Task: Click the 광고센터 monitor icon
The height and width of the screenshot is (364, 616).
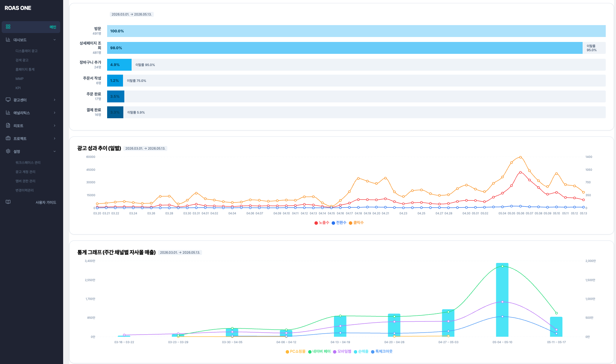Action: (x=8, y=100)
